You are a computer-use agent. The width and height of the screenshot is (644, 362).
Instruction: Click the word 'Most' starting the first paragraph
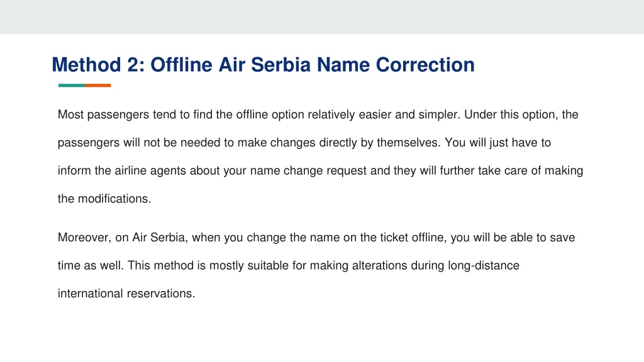(70, 114)
